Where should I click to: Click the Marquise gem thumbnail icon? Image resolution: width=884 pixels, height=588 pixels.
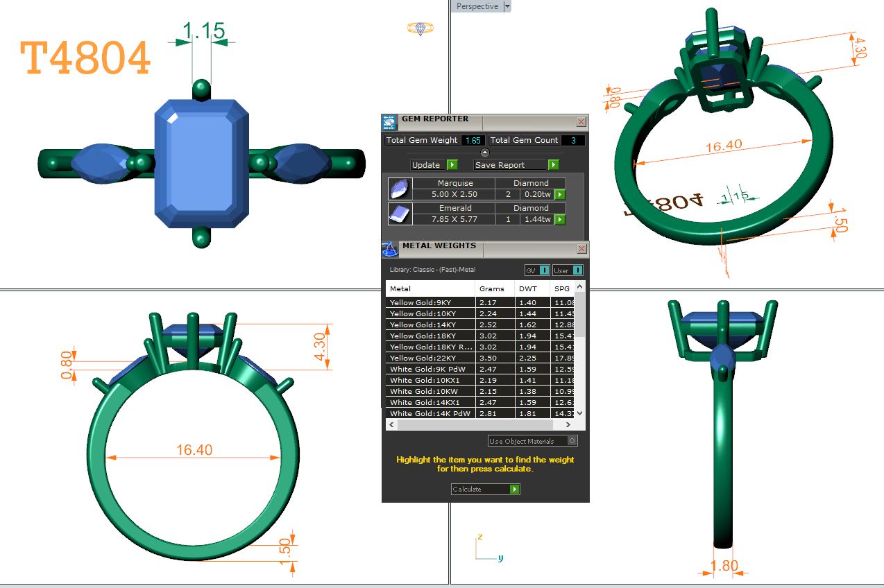tap(400, 189)
